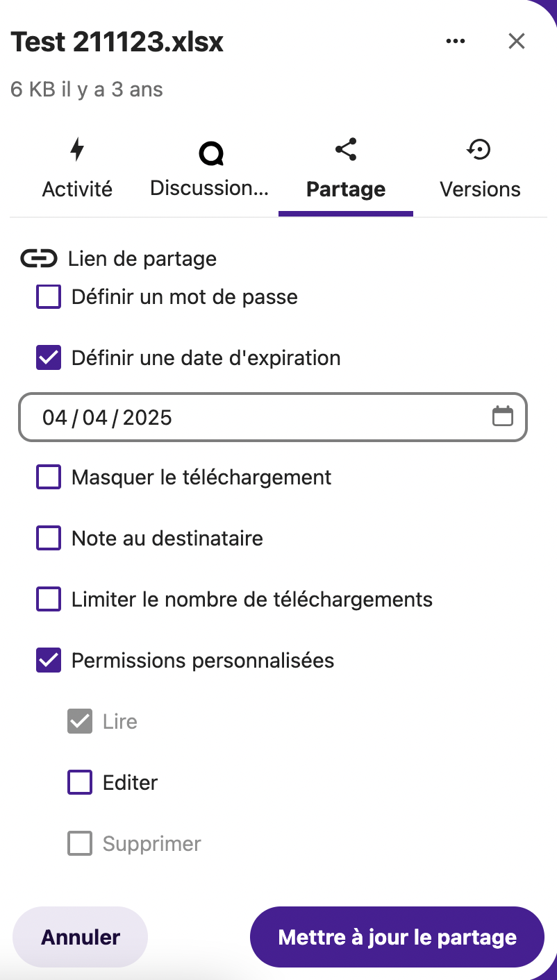557x980 pixels.
Task: Open the calendar date picker icon
Action: [x=502, y=416]
